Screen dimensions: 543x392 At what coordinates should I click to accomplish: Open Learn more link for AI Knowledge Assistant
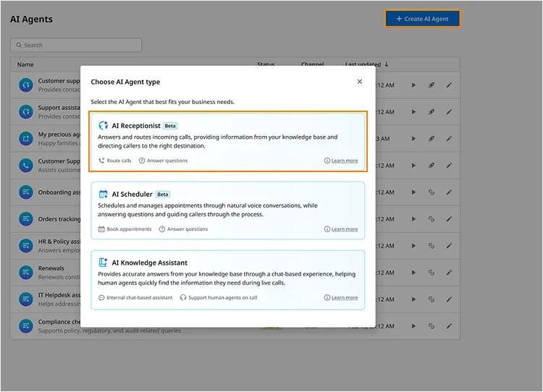(x=344, y=297)
